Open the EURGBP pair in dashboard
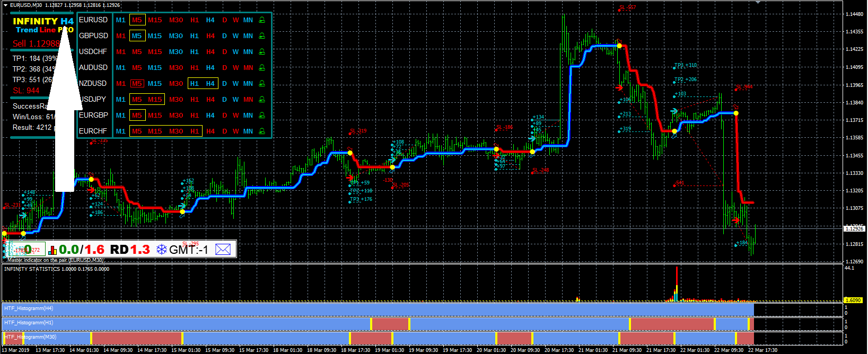The width and height of the screenshot is (868, 354). pyautogui.click(x=93, y=115)
